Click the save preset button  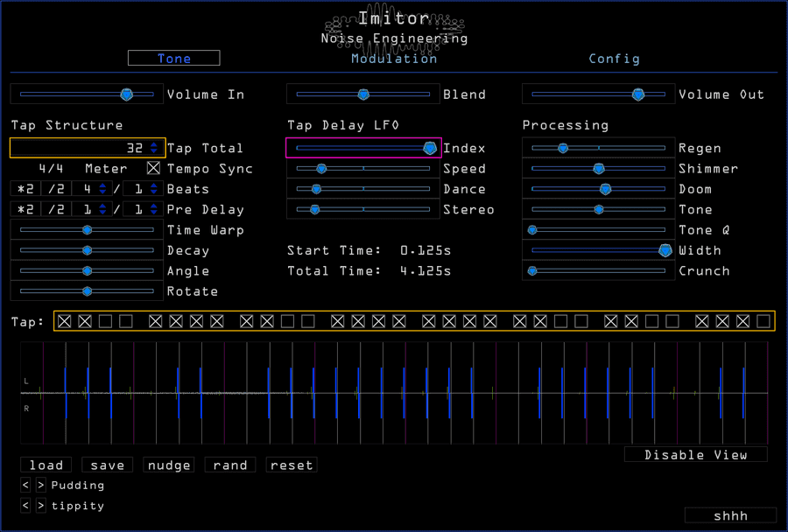[108, 465]
